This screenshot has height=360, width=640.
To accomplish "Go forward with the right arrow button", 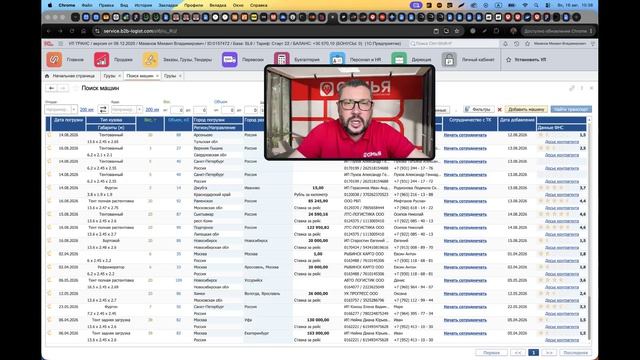I will (62, 88).
